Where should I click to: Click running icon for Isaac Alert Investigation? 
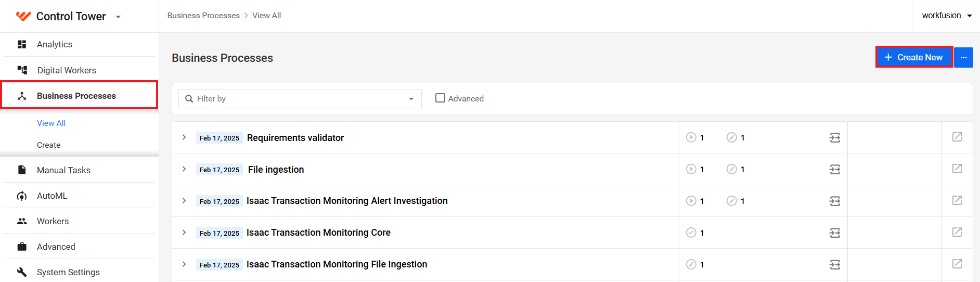[691, 201]
